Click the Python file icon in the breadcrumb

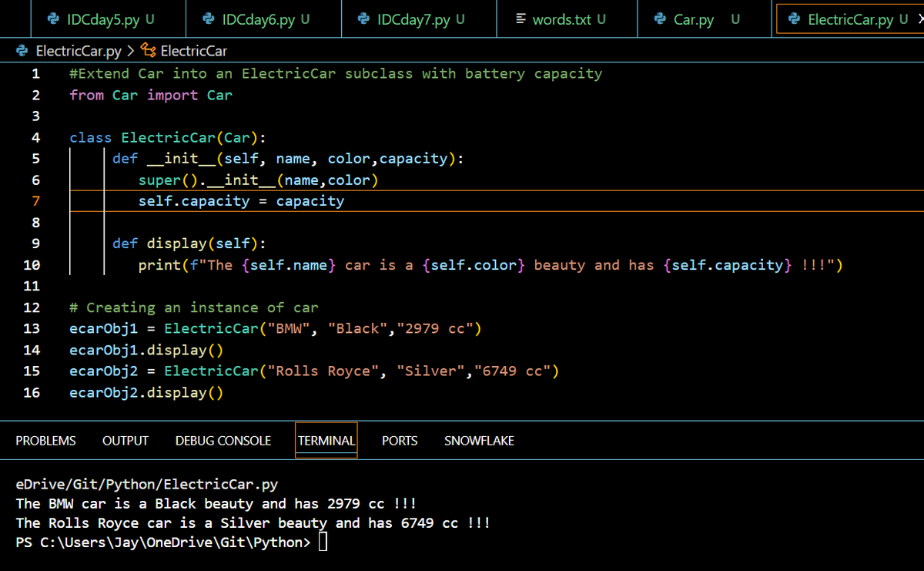pyautogui.click(x=22, y=52)
